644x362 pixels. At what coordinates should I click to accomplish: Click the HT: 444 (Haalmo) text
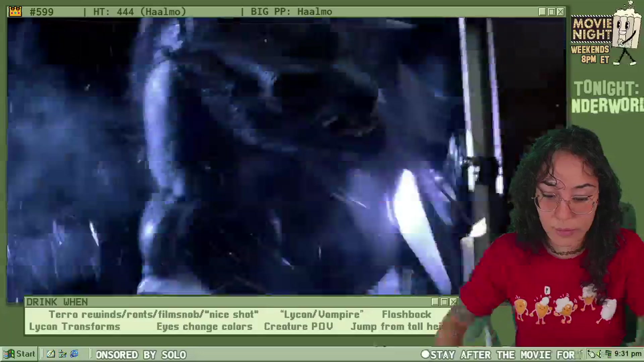click(x=140, y=12)
